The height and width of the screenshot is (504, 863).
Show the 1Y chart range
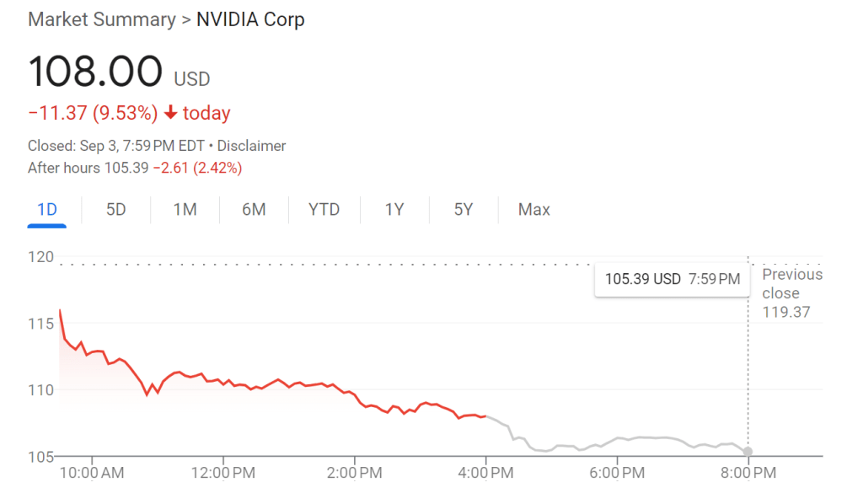pyautogui.click(x=394, y=209)
